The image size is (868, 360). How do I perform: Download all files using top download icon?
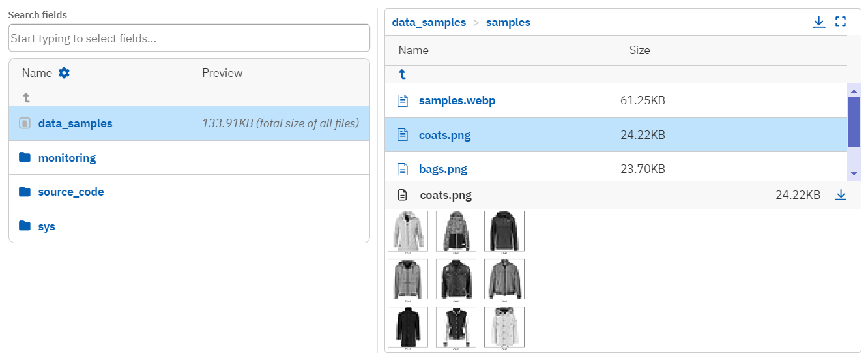(x=819, y=22)
